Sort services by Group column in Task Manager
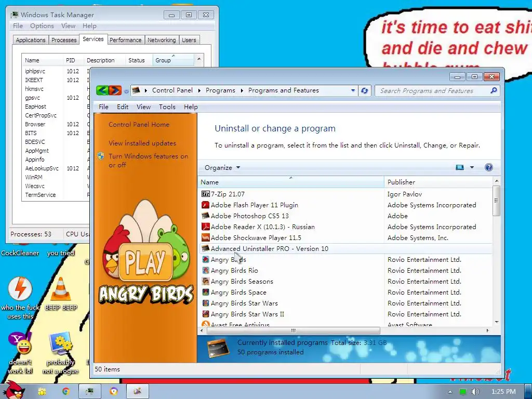Screen dimensions: 532x399 click(174, 60)
